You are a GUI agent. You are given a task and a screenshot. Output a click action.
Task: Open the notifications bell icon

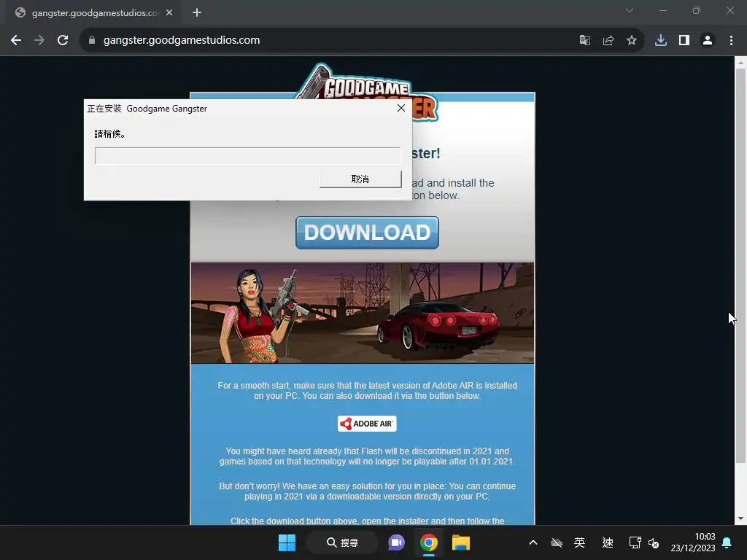[x=727, y=542]
